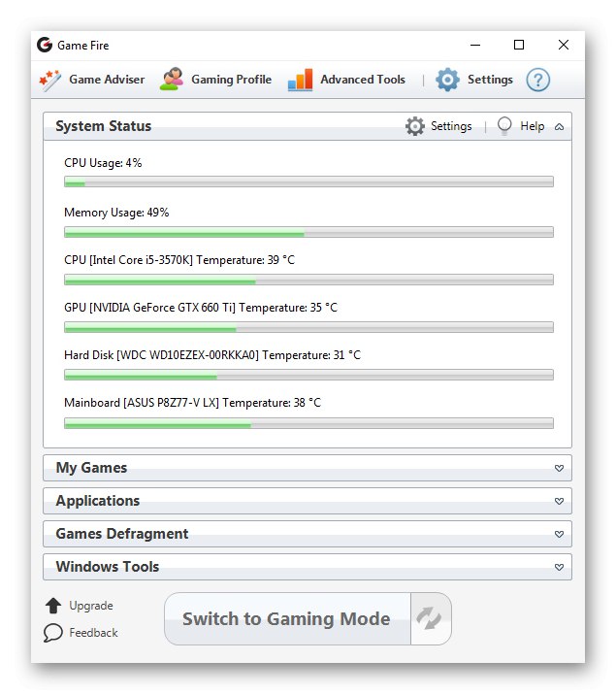Open the Game Adviser menu

pyautogui.click(x=107, y=80)
